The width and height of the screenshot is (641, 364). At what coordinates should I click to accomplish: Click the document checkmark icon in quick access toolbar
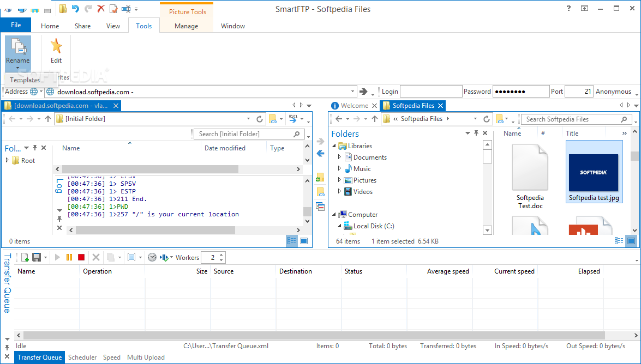[113, 9]
